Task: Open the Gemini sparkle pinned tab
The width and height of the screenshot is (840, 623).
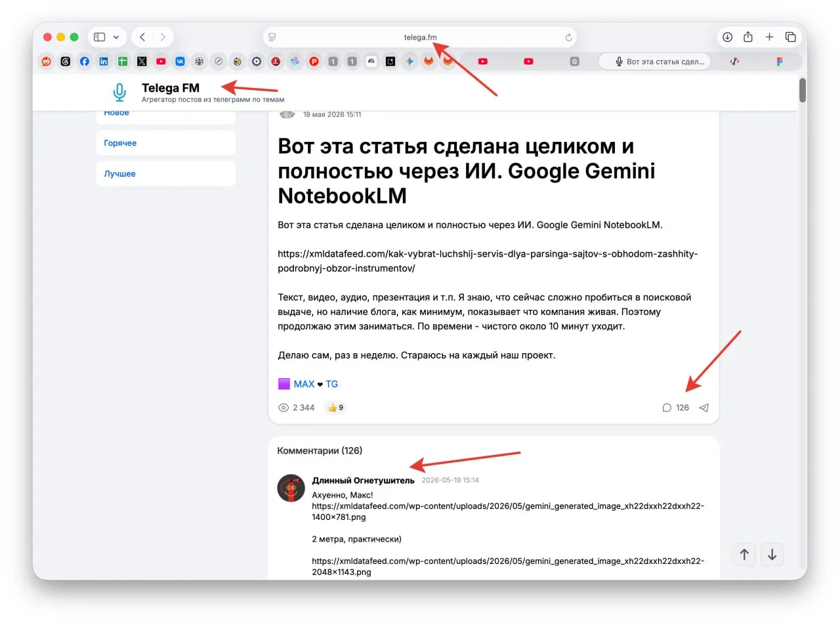Action: pos(409,62)
